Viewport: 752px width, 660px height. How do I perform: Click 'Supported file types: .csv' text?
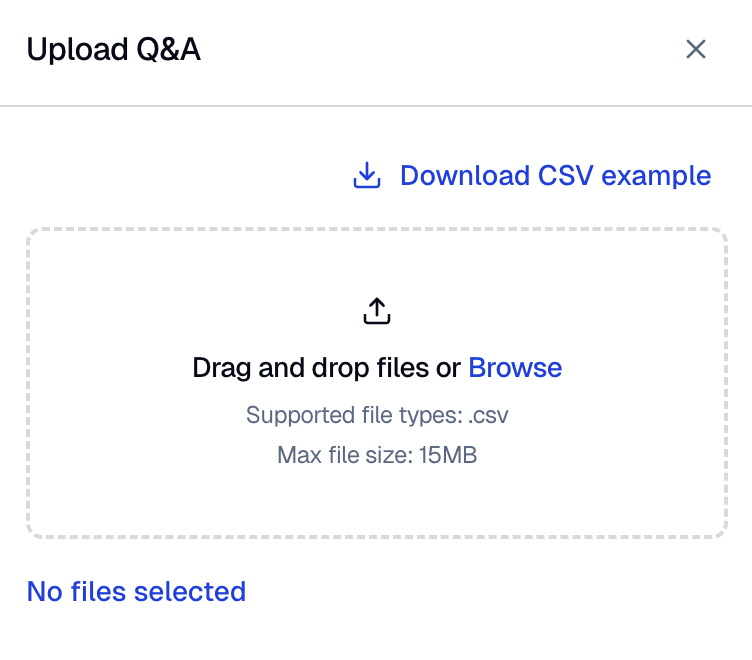click(377, 415)
